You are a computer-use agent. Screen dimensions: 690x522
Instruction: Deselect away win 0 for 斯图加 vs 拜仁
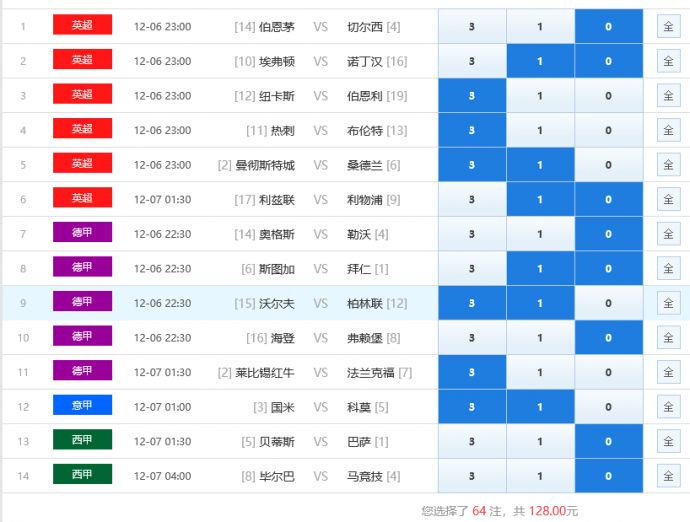click(608, 269)
